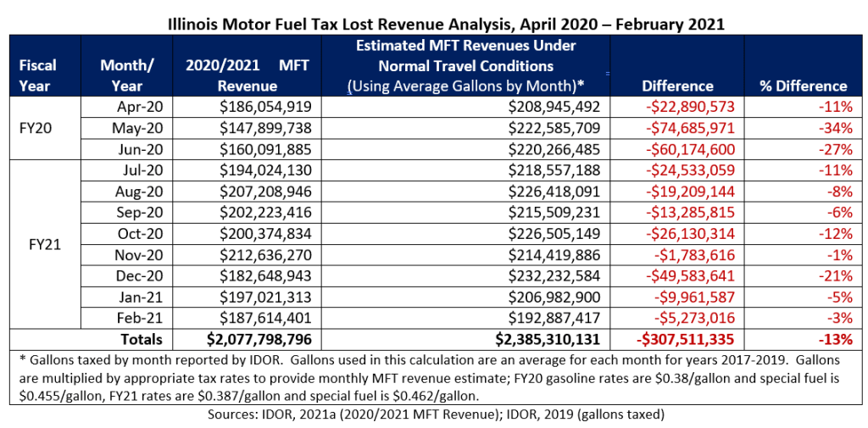The image size is (868, 428).
Task: Select the Oct-20 month cell
Action: (x=139, y=231)
